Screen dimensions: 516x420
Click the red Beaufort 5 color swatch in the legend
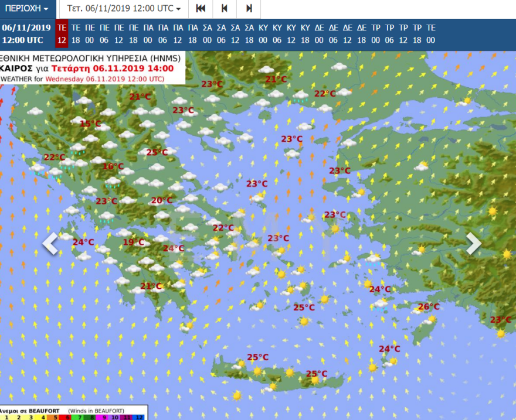click(56, 416)
